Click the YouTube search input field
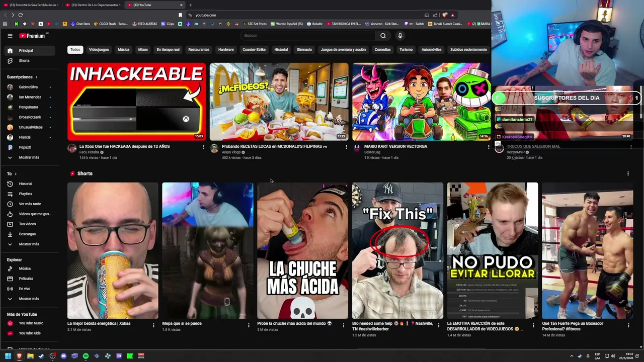644x362 pixels. [308, 36]
